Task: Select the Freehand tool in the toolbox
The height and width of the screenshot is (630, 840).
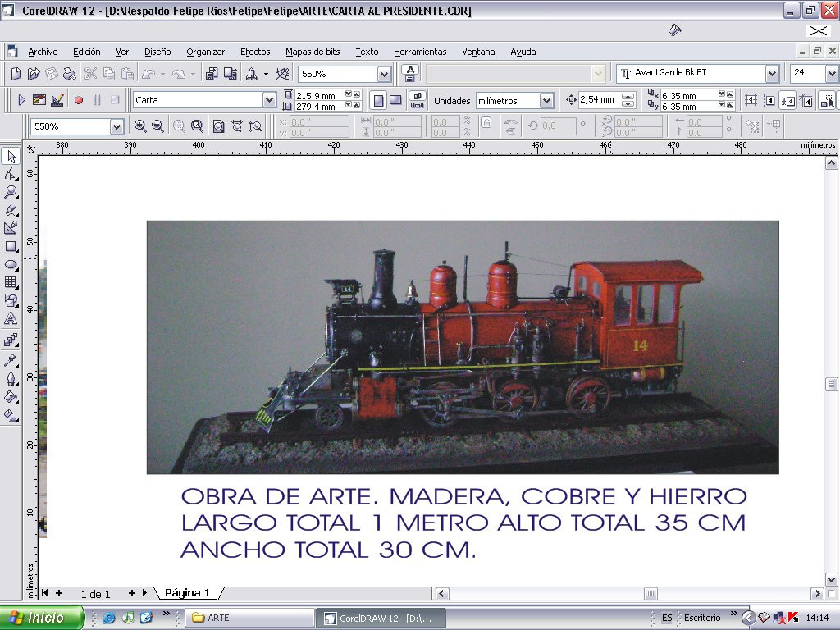Action: point(11,210)
